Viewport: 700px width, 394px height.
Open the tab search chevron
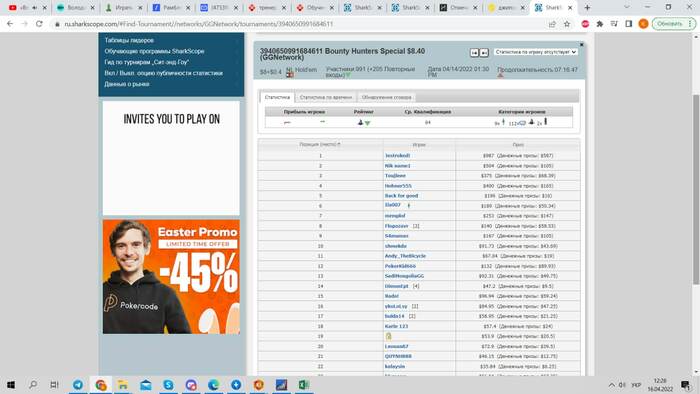[626, 7]
